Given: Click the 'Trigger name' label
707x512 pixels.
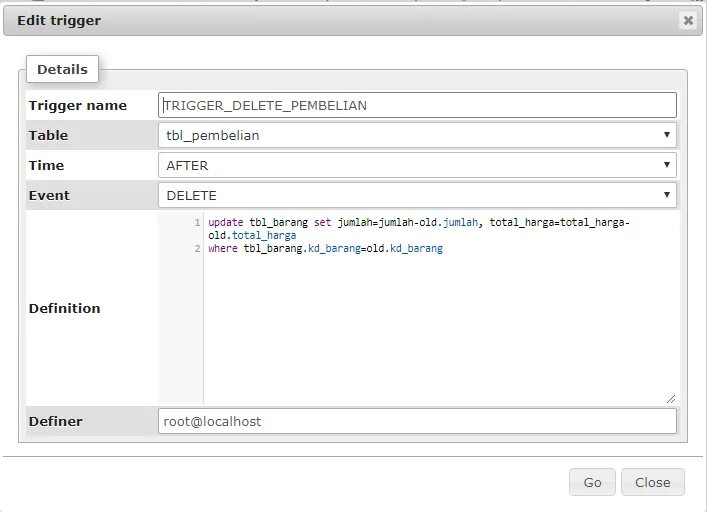Looking at the screenshot, I should pos(78,105).
